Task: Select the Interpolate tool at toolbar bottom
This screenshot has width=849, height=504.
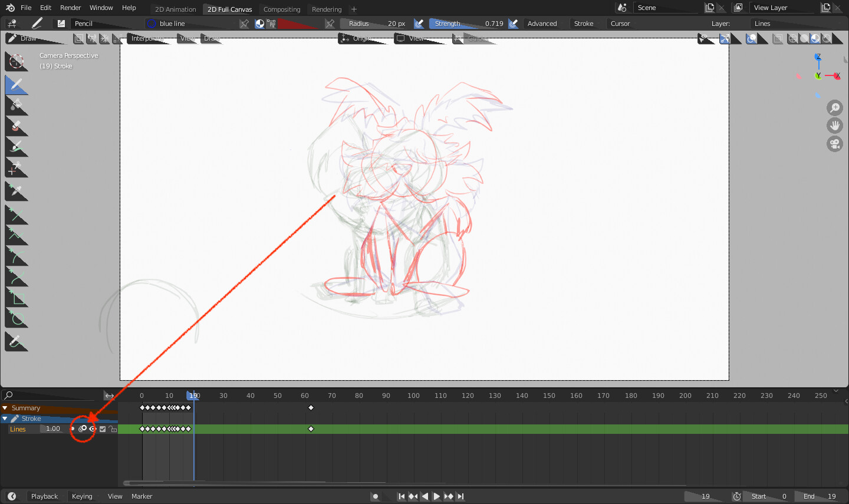Action: [x=17, y=341]
